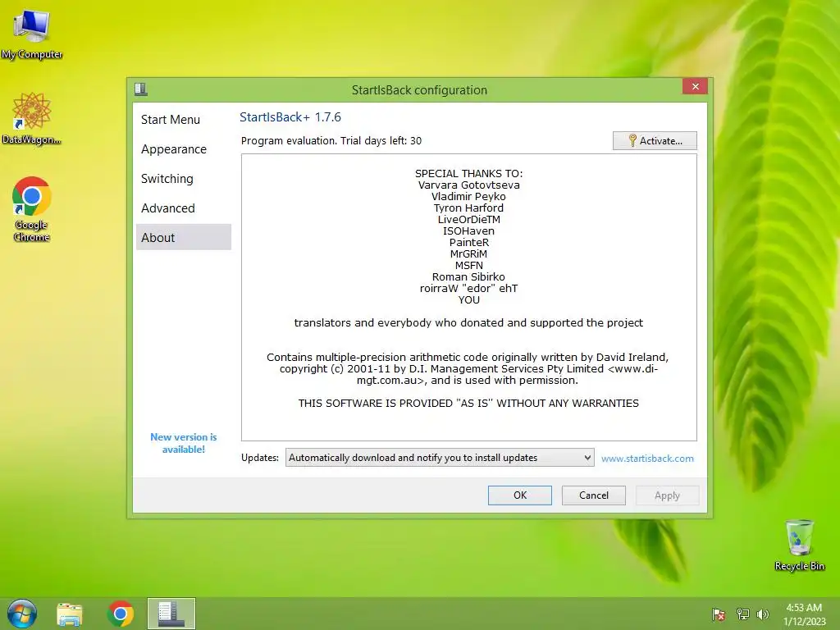The height and width of the screenshot is (630, 840).
Task: Select Google Chrome desktop shortcut
Action: pos(32,209)
